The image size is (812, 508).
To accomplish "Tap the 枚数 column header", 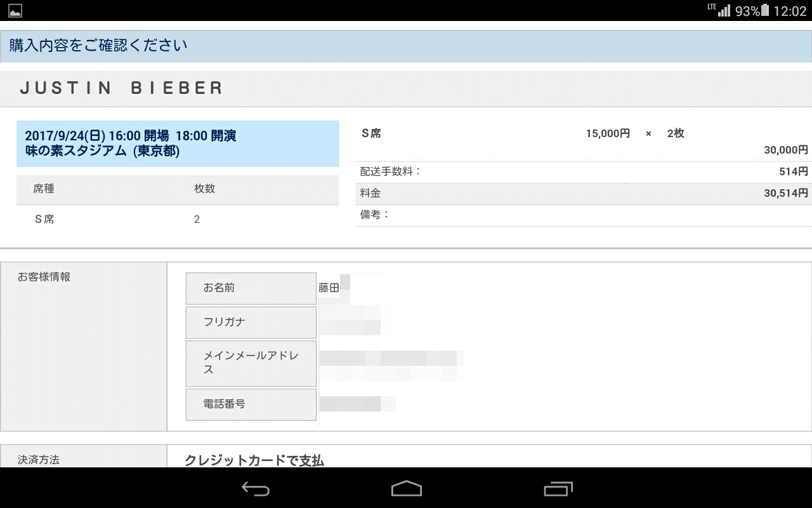I will coord(204,189).
